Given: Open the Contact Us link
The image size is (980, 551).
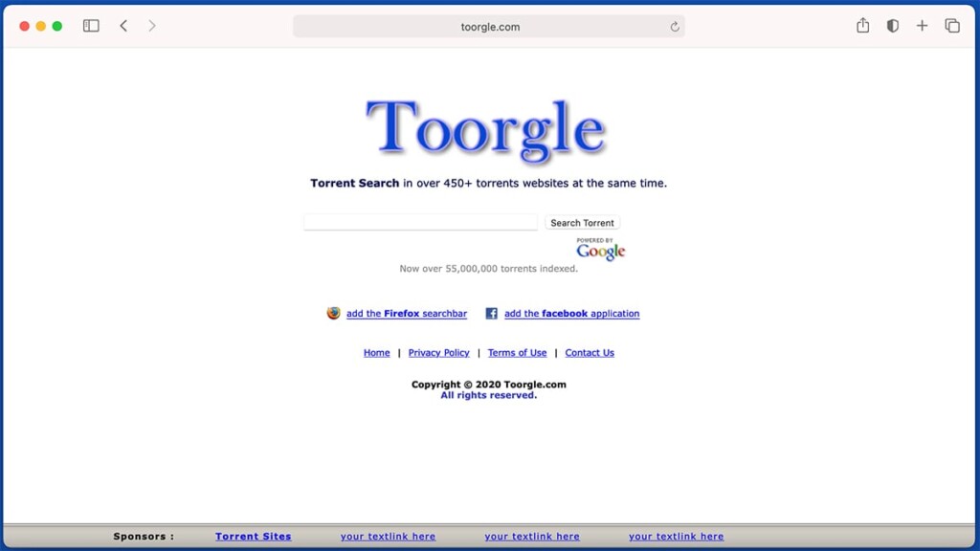Looking at the screenshot, I should click(x=590, y=353).
